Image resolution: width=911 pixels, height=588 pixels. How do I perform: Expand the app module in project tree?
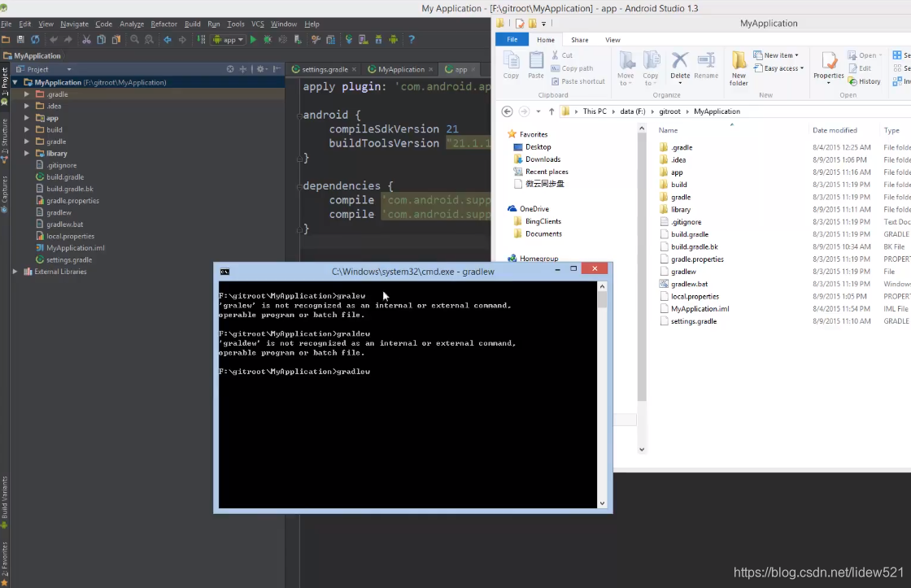pyautogui.click(x=26, y=118)
